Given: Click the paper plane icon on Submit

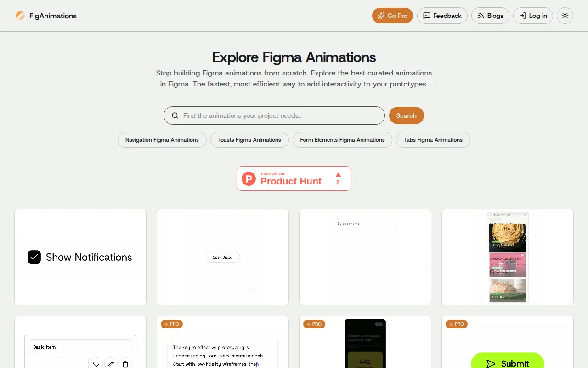Looking at the screenshot, I should (x=491, y=364).
